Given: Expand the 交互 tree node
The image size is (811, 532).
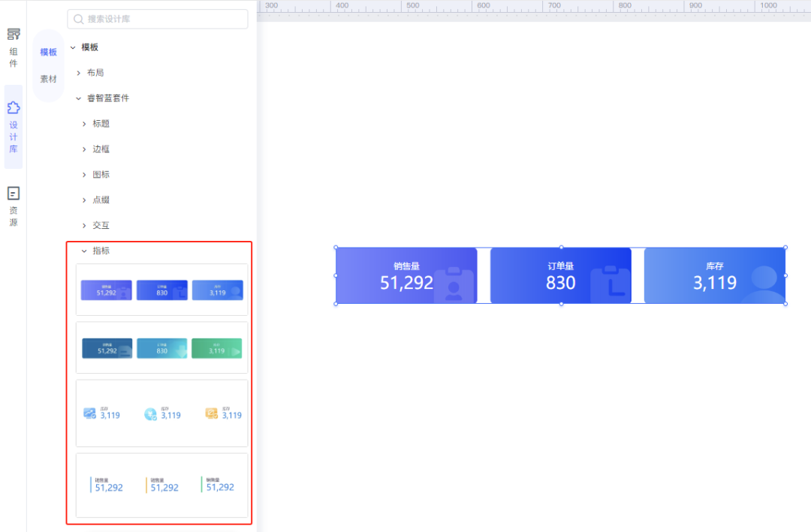Looking at the screenshot, I should point(84,225).
